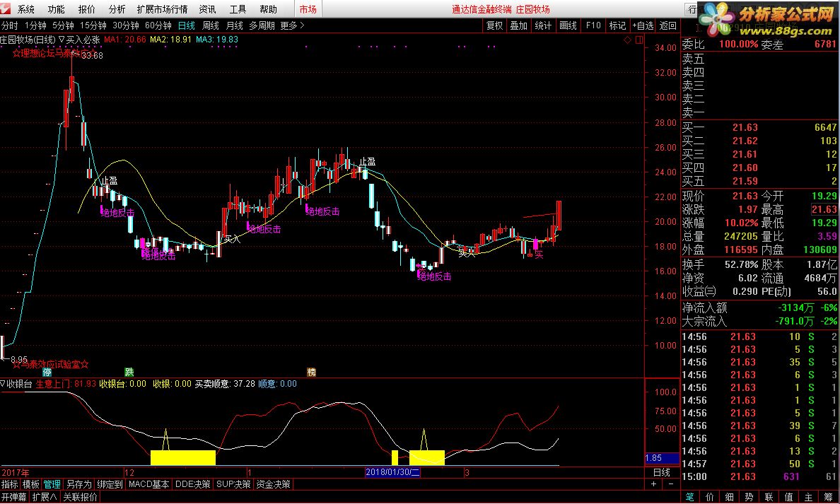The image size is (840, 504).
Task: Click the square panel-layout icon above the chart
Action: point(639,40)
